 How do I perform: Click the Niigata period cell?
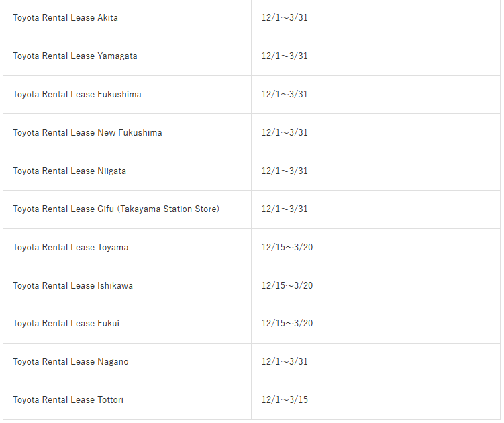tap(285, 171)
